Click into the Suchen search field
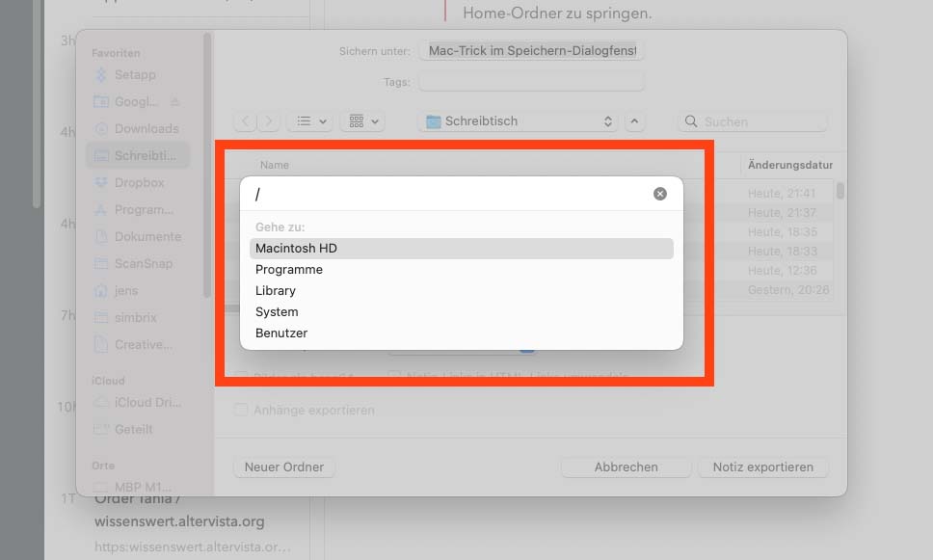 tap(761, 122)
